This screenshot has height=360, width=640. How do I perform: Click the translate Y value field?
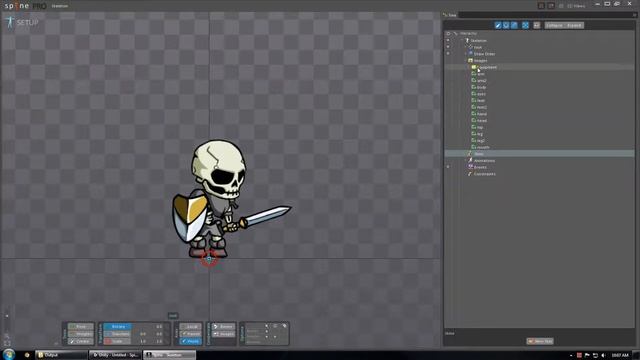(159, 334)
